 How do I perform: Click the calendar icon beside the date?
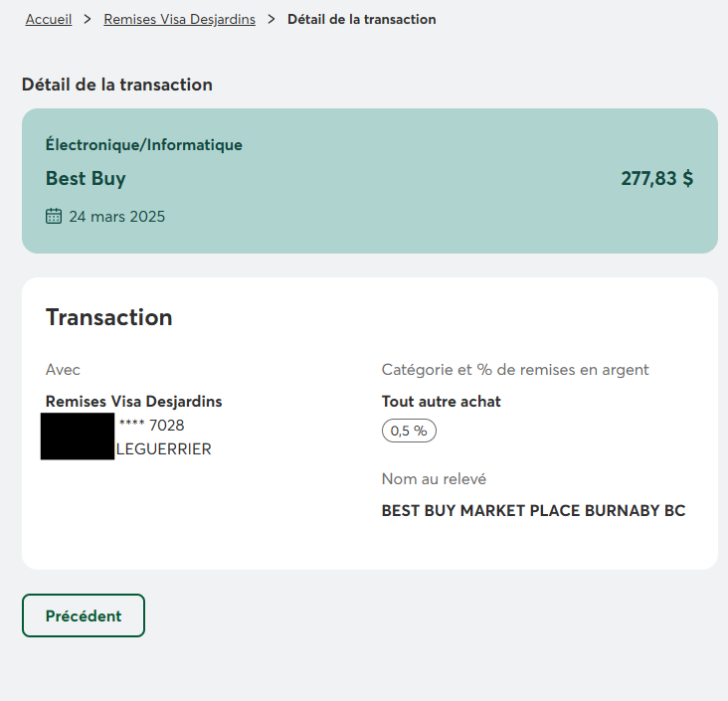(x=54, y=216)
